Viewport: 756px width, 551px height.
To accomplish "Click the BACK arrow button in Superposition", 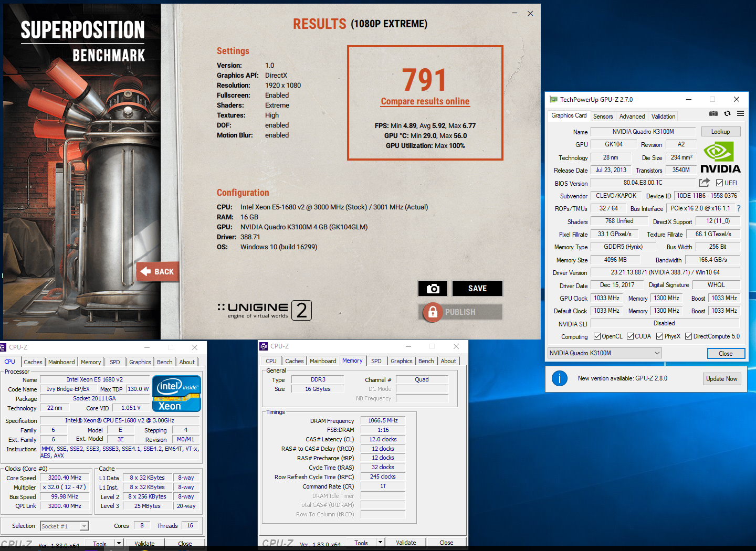I will (157, 271).
